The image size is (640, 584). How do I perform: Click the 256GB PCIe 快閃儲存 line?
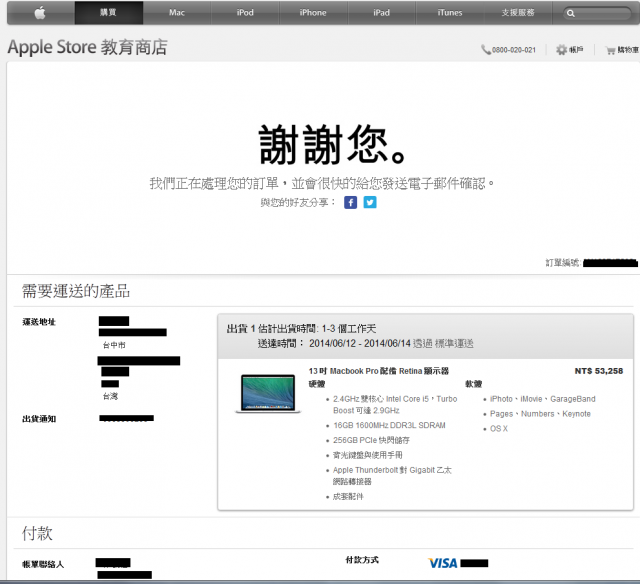pyautogui.click(x=371, y=440)
